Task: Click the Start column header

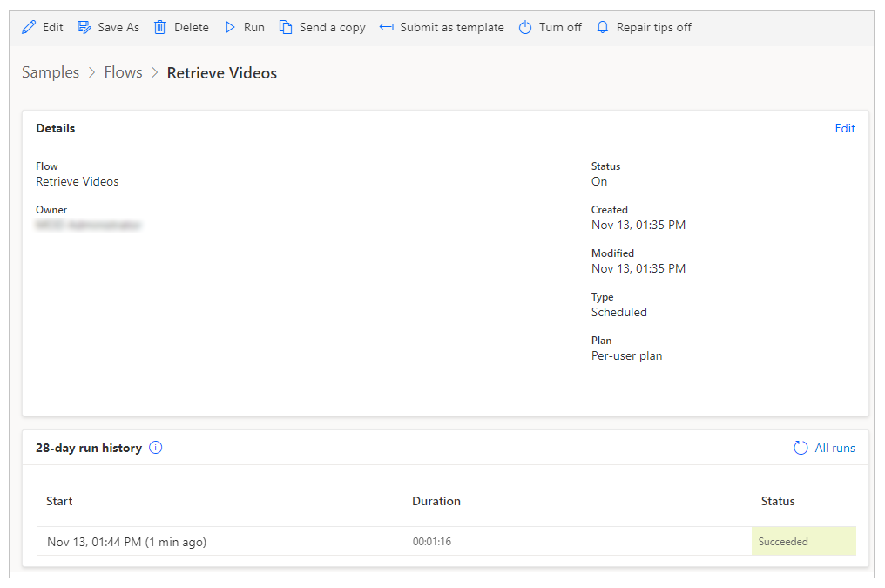Action: pyautogui.click(x=59, y=501)
